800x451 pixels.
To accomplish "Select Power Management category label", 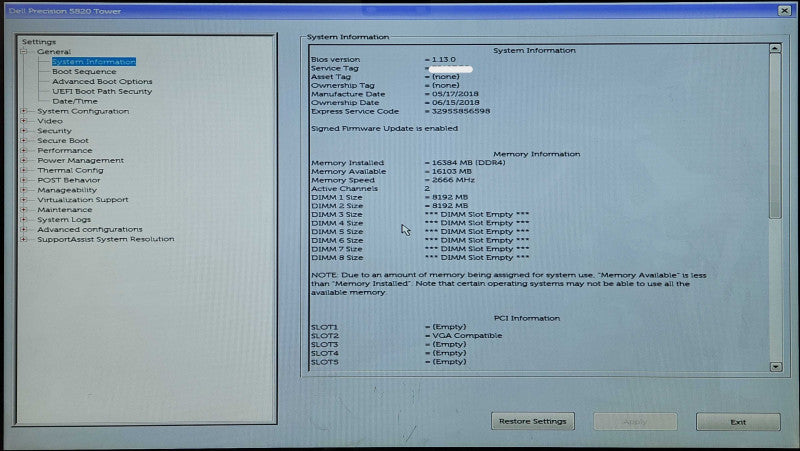I will [x=81, y=160].
